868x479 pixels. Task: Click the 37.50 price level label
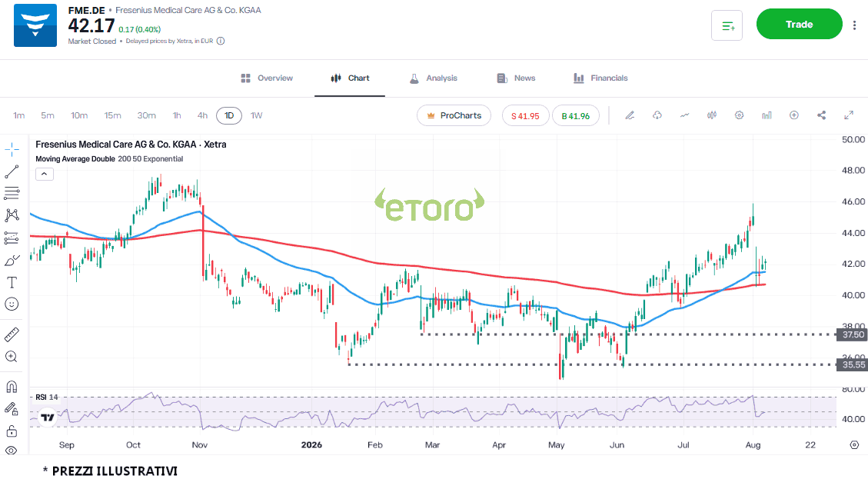[852, 334]
